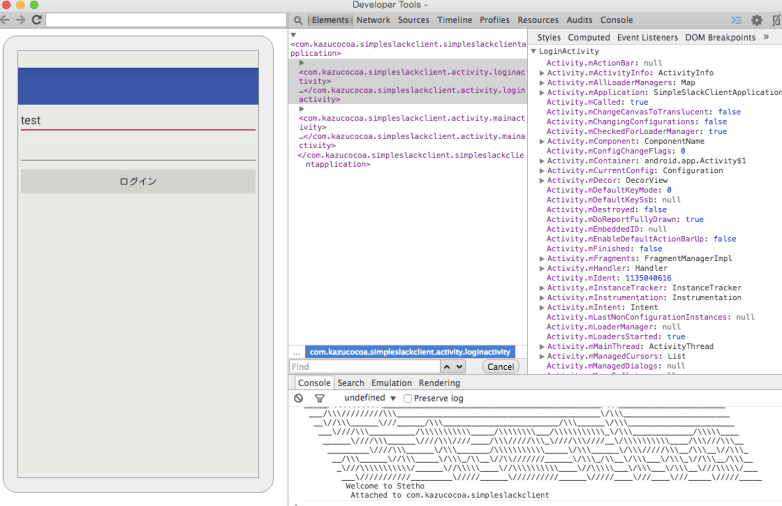Click the URL address bar
Viewport: 782px width, 506px height.
click(x=166, y=20)
